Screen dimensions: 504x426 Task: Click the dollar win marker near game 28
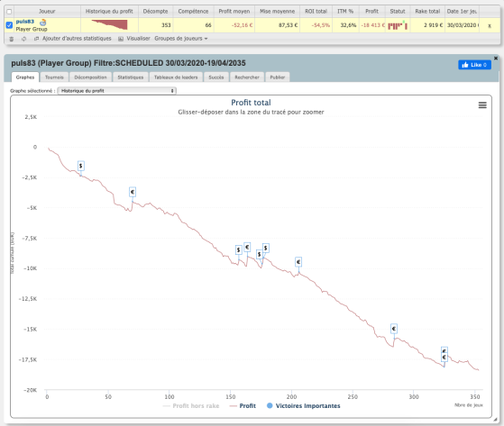pyautogui.click(x=81, y=166)
